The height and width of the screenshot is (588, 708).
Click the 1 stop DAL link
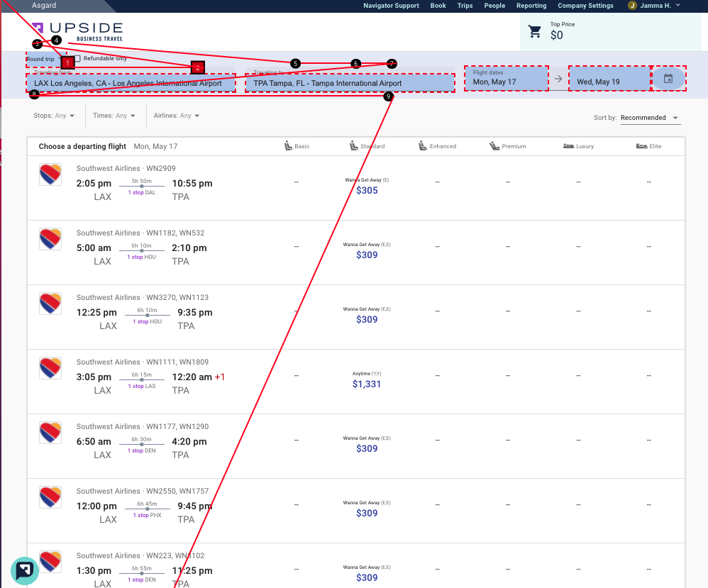(x=142, y=192)
